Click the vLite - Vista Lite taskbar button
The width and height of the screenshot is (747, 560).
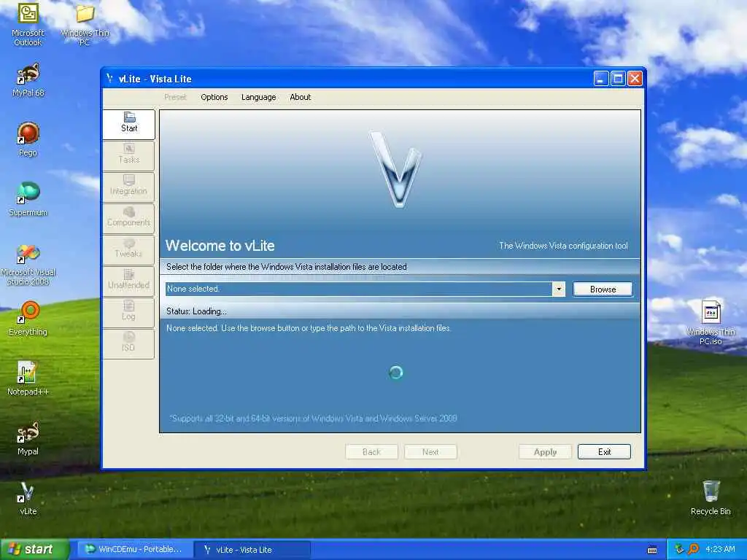(x=252, y=550)
